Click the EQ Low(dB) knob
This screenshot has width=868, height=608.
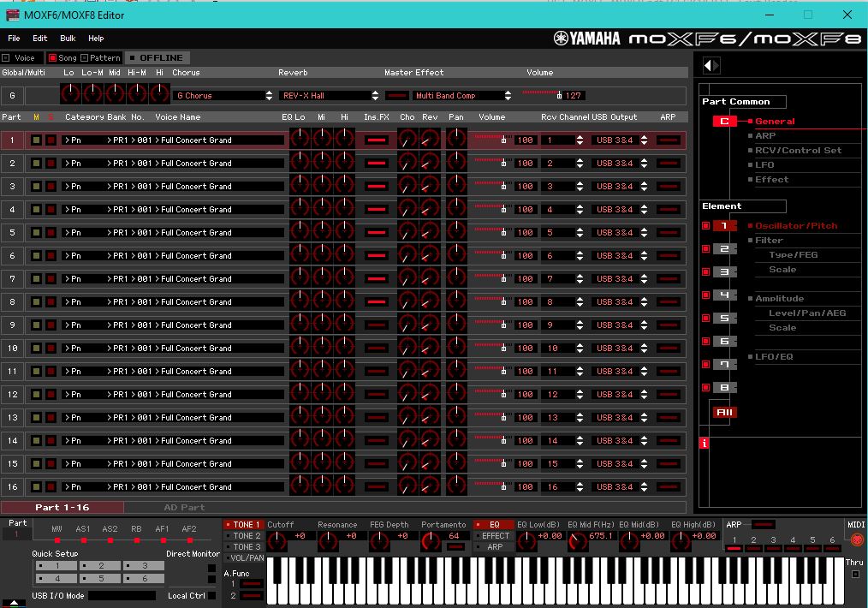tap(526, 540)
